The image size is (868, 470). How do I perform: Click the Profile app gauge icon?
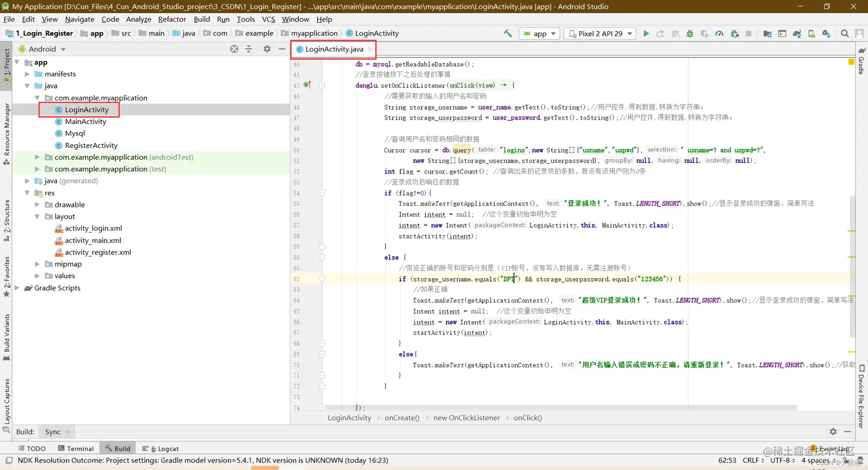pyautogui.click(x=719, y=33)
